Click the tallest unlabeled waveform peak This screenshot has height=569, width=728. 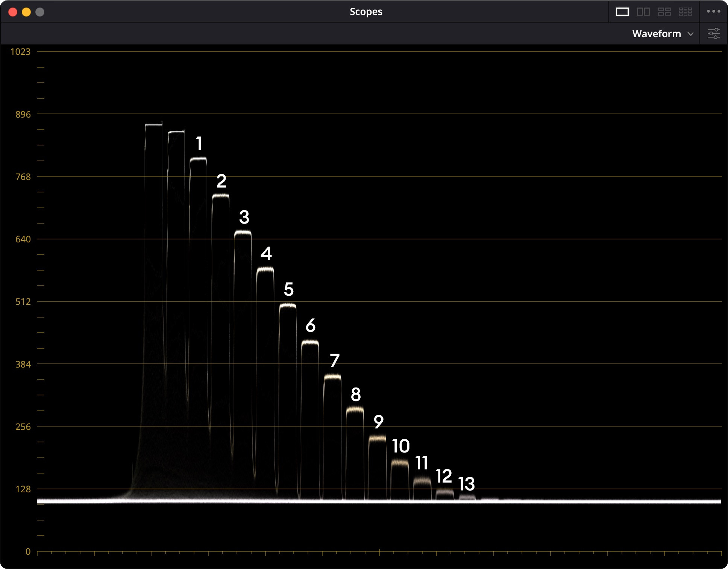(153, 125)
